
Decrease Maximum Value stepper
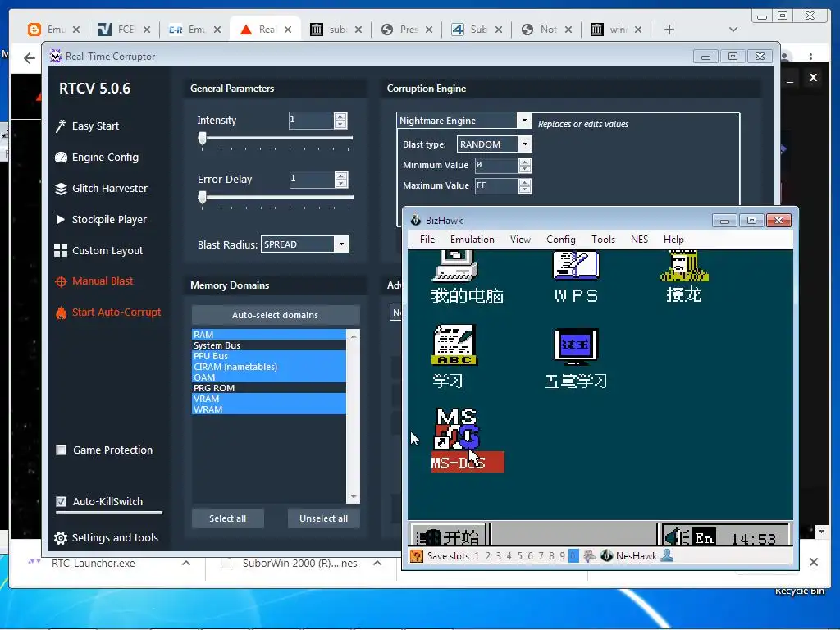(x=525, y=189)
